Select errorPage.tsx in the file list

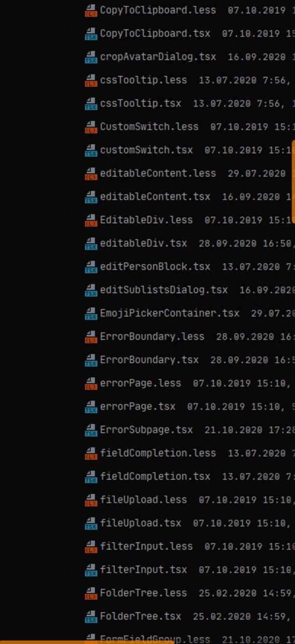(138, 406)
